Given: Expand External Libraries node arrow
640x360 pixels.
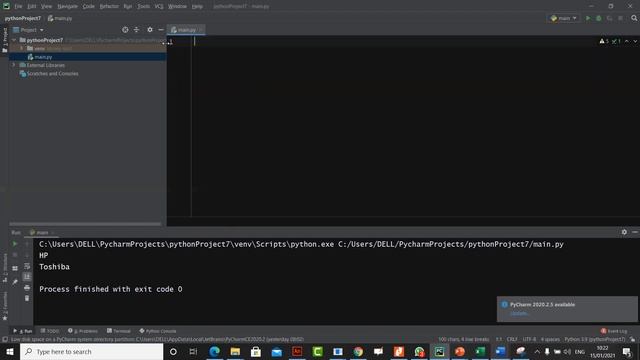Looking at the screenshot, I should [13, 65].
